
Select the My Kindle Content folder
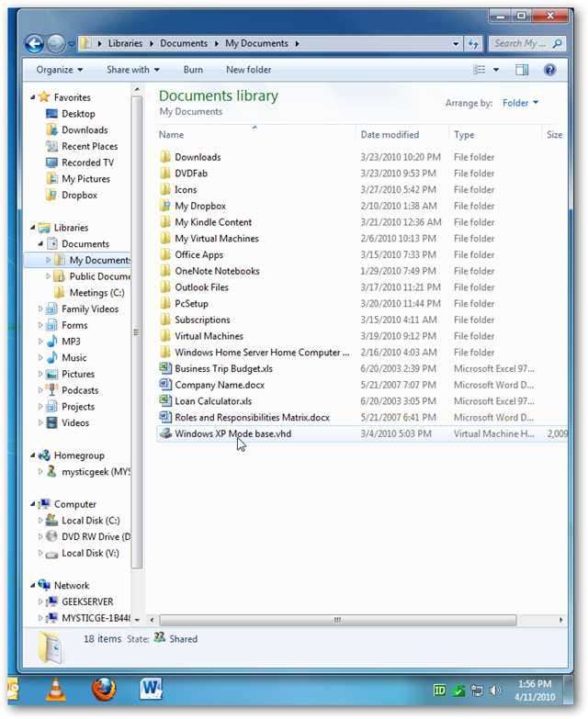pos(213,222)
